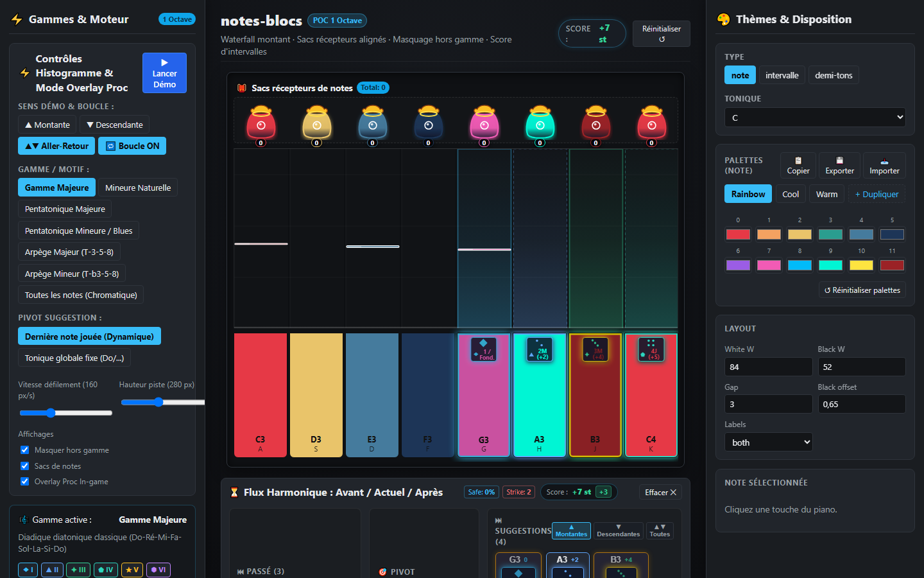Toggle Boucle ON loop button
924x578 pixels.
(132, 146)
